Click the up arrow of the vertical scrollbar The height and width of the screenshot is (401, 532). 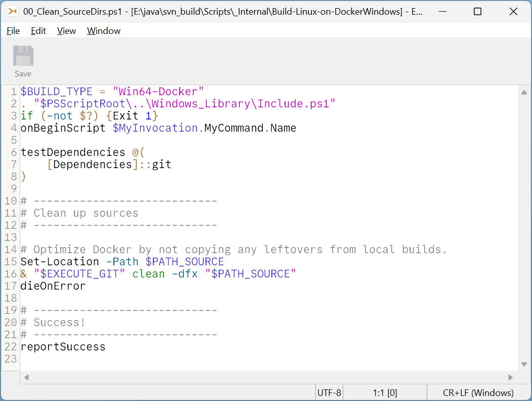point(525,92)
